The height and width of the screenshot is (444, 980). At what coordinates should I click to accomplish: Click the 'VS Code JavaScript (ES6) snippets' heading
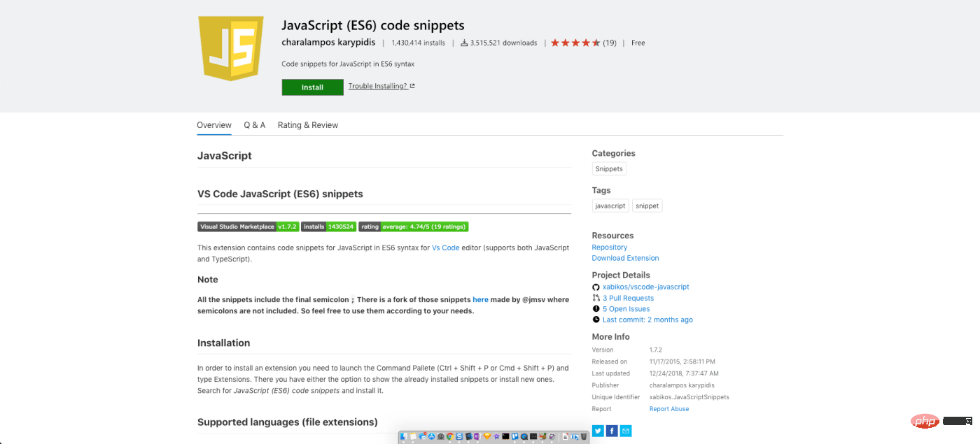point(280,194)
